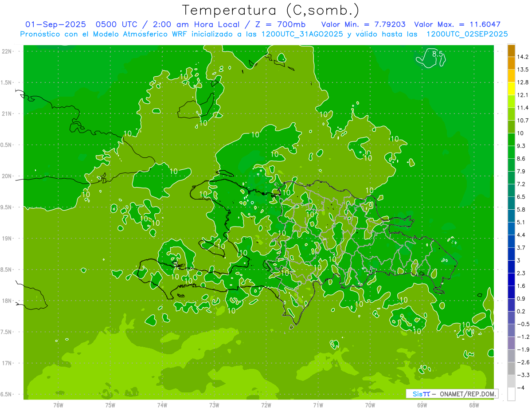This screenshot has height=411, width=532.
Task: Click the '73W' longitude axis label
Action: point(214,405)
